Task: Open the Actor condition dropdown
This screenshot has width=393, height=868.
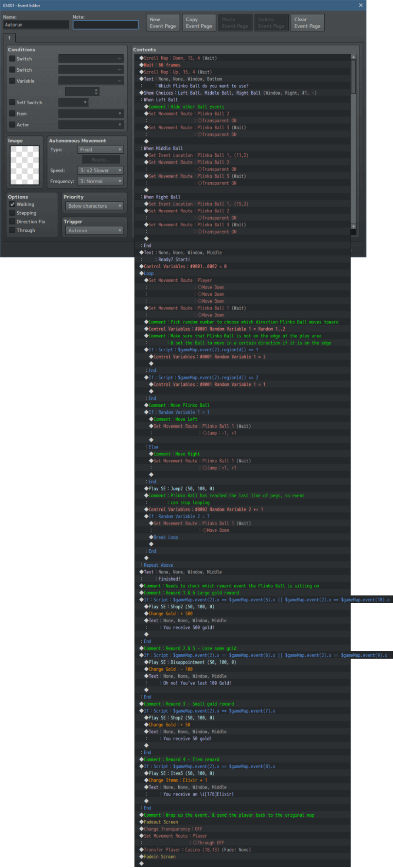Action: coord(91,125)
